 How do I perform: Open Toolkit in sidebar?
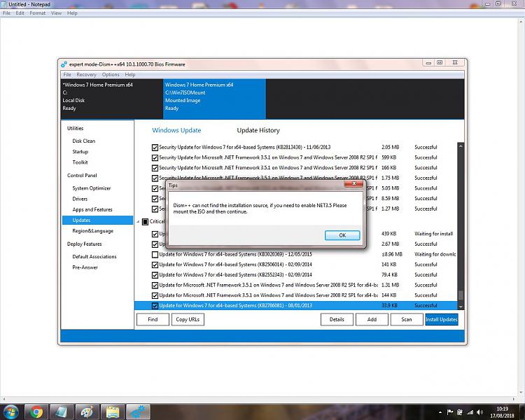[80, 162]
